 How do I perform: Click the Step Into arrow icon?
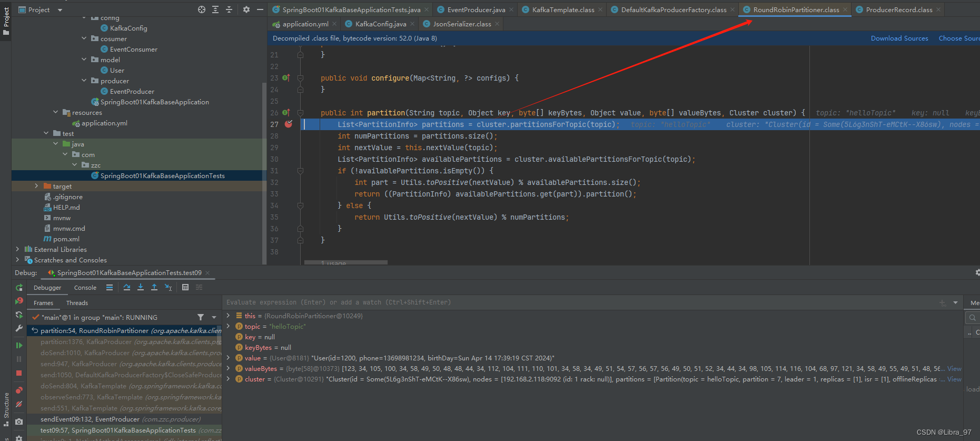141,287
